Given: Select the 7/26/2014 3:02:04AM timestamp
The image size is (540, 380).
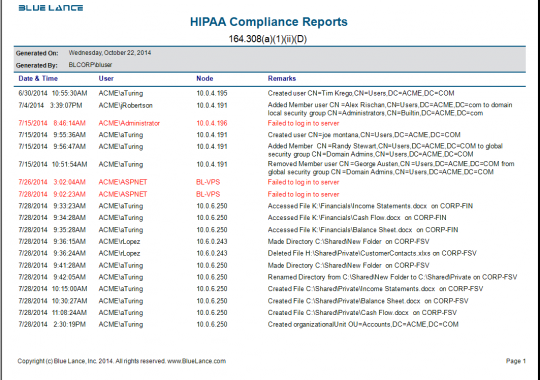Looking at the screenshot, I should click(52, 182).
